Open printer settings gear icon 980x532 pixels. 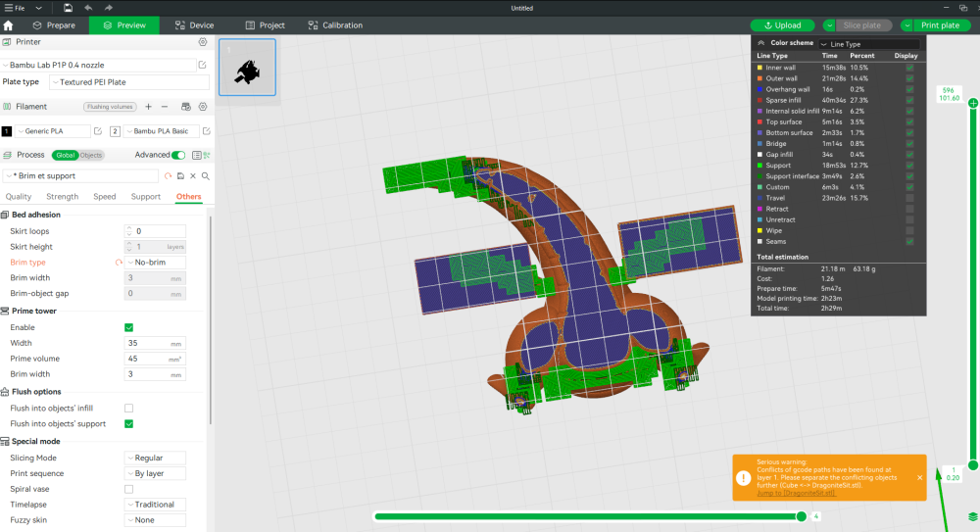coord(203,42)
